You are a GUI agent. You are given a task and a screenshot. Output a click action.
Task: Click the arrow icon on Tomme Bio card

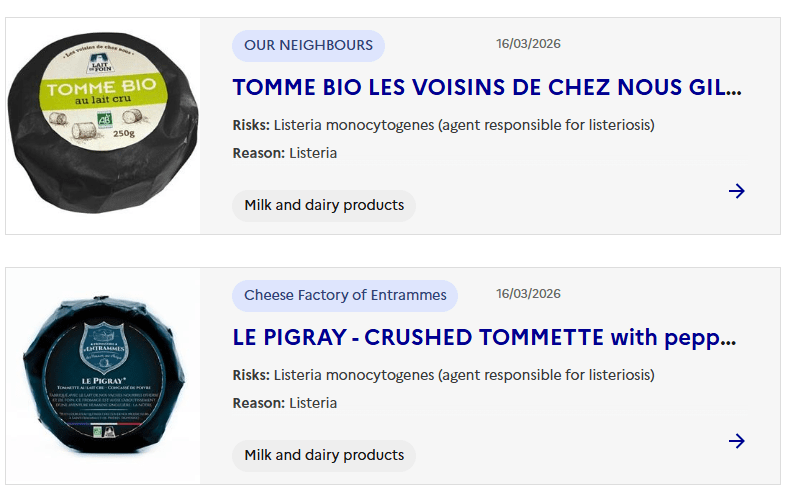click(737, 191)
